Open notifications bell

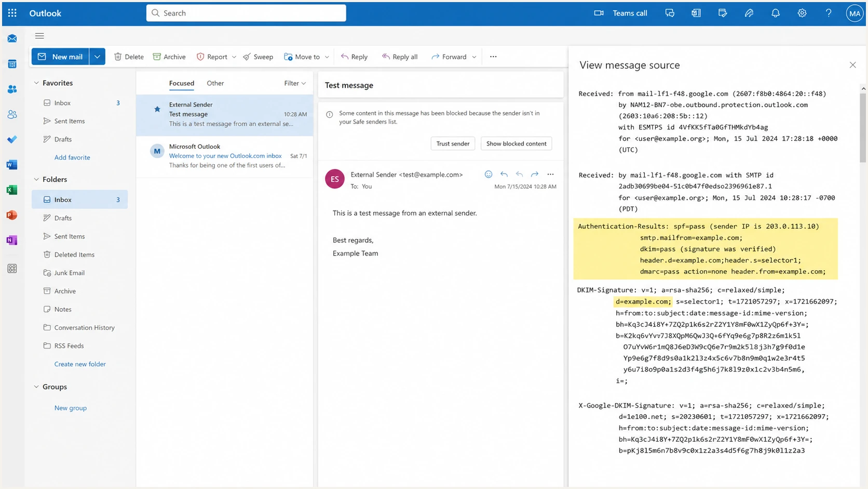776,13
